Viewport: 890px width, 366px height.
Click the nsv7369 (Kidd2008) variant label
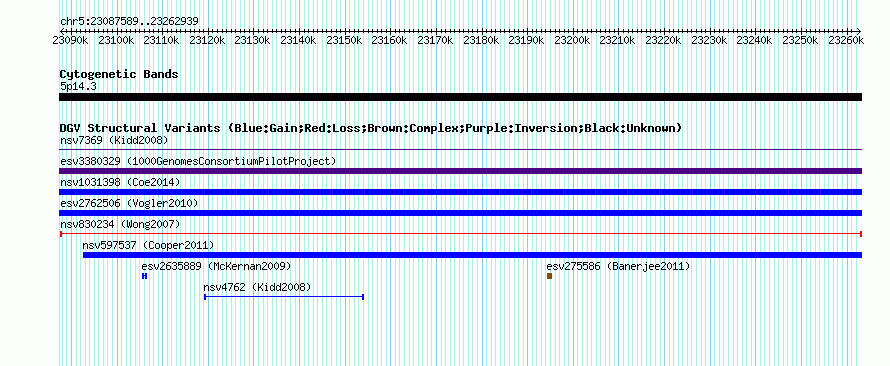point(114,140)
